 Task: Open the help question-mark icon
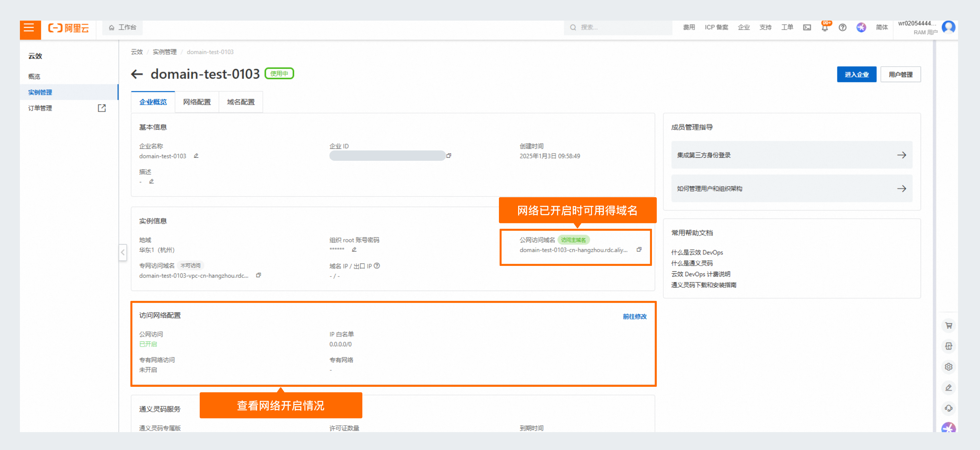pos(842,27)
